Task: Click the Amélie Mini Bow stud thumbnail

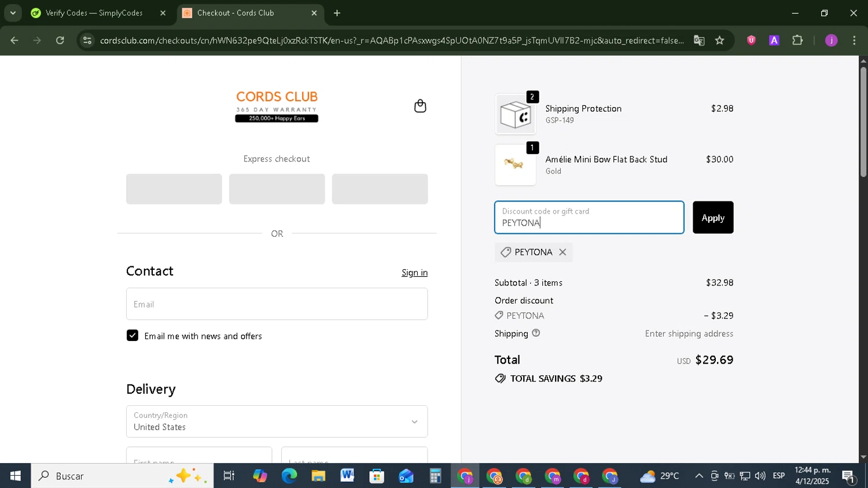Action: (516, 165)
